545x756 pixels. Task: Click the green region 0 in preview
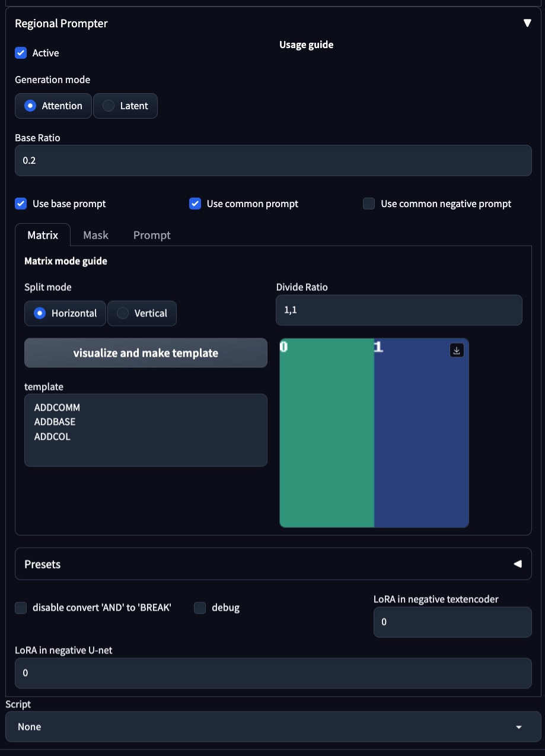tap(326, 433)
